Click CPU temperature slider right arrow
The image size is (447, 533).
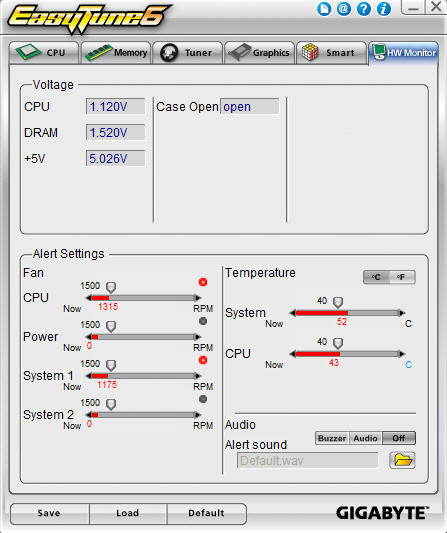[x=402, y=354]
